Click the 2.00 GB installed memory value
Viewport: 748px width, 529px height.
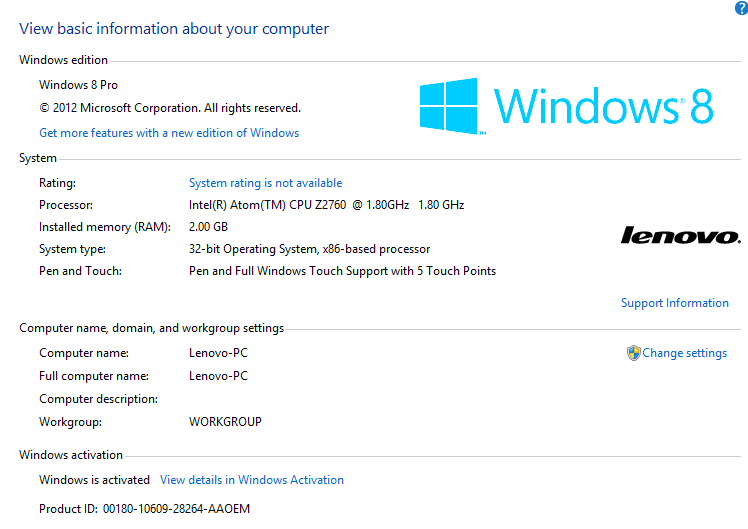click(x=208, y=227)
